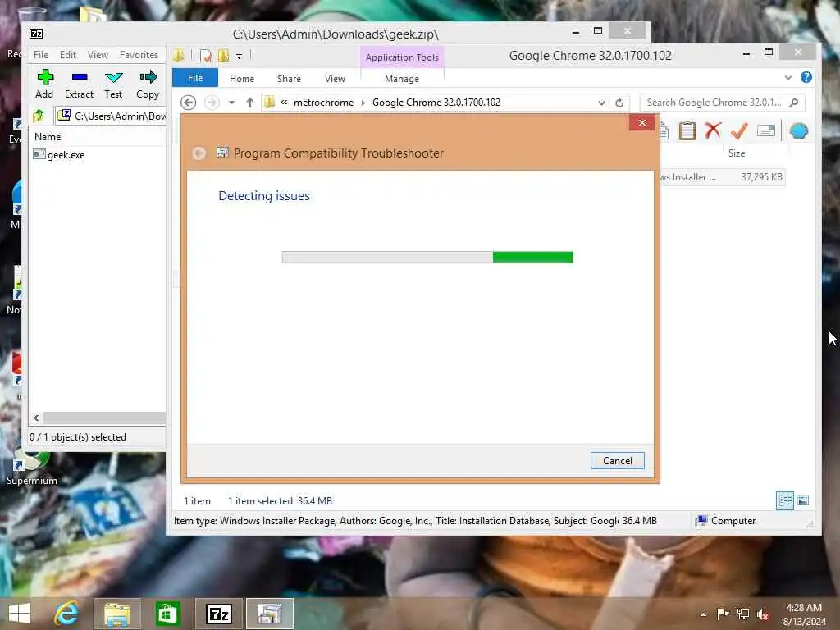Screen dimensions: 840x630
Task: Expand the Explorer ribbon chevron
Action: 788,78
